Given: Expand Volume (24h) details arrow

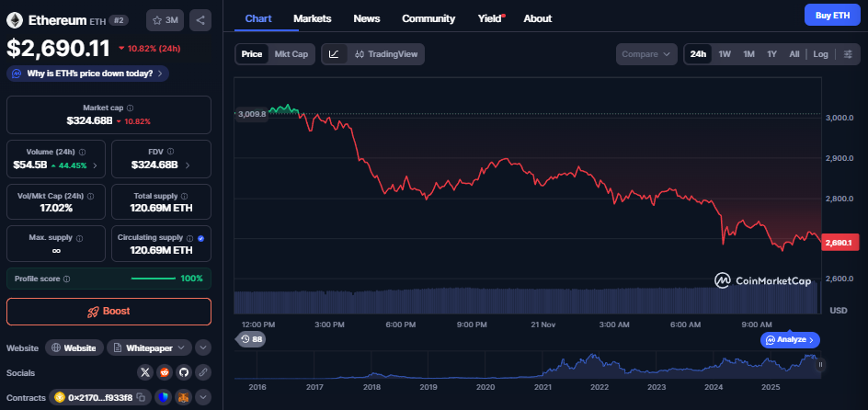Looking at the screenshot, I should [x=95, y=165].
